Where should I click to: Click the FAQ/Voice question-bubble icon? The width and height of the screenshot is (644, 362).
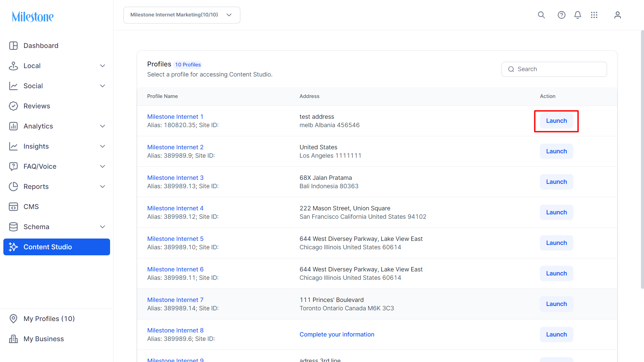pos(13,166)
